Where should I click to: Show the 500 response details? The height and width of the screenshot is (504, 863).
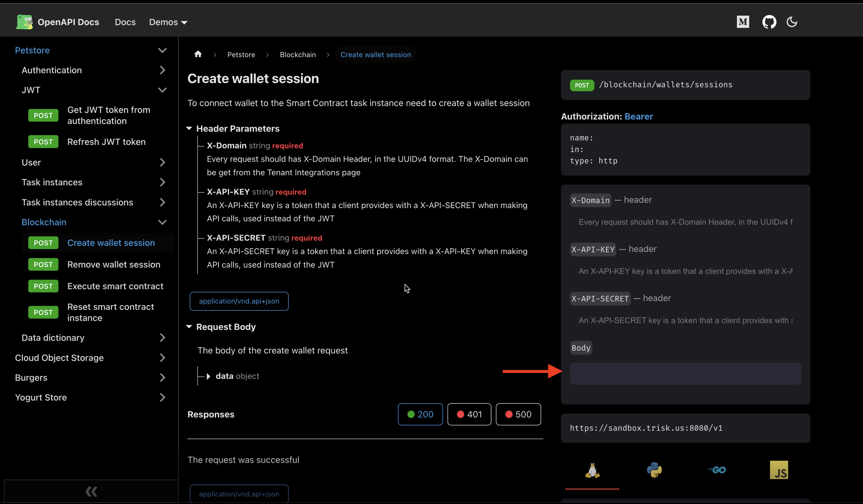[518, 414]
